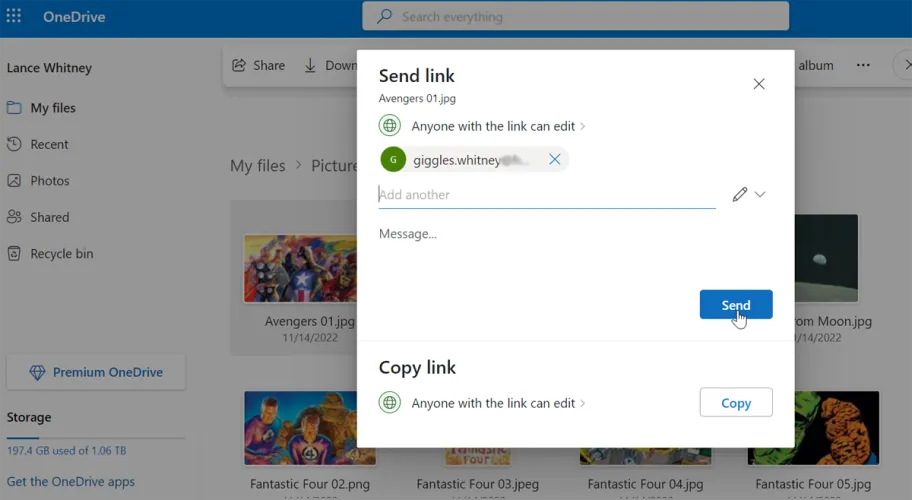Click Get the OneDrive apps link
Viewport: 912px width, 500px height.
point(71,481)
